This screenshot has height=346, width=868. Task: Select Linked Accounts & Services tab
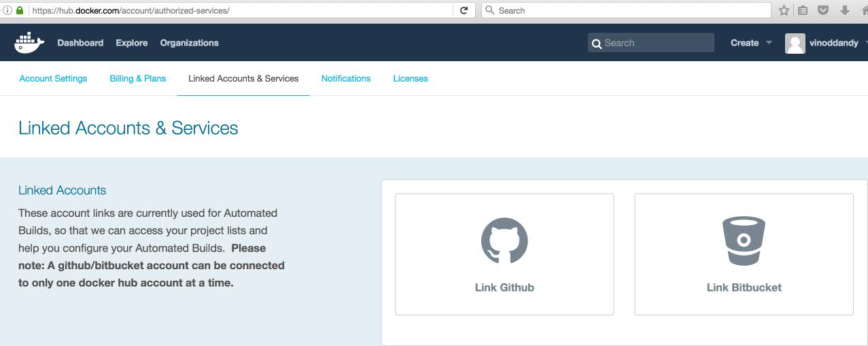click(243, 78)
